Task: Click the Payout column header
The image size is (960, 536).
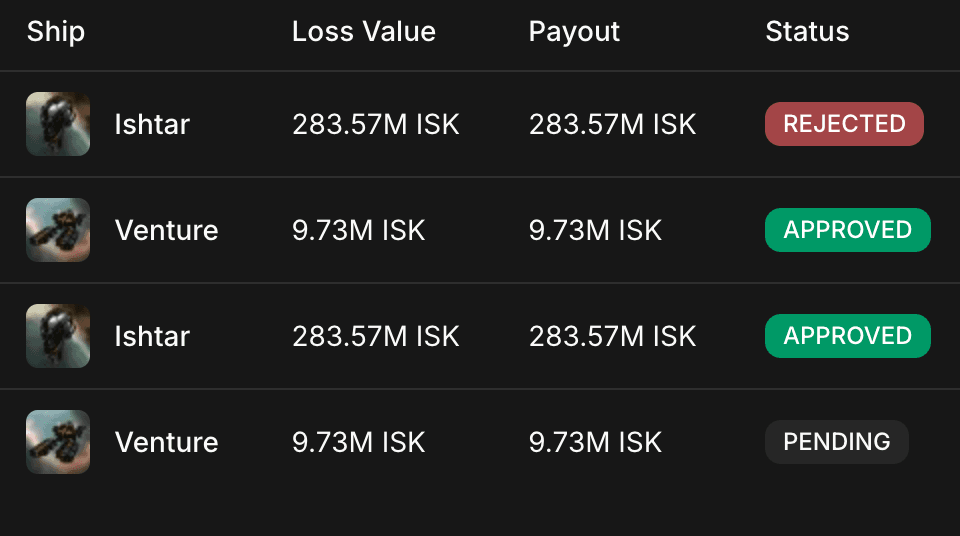Action: click(x=574, y=32)
